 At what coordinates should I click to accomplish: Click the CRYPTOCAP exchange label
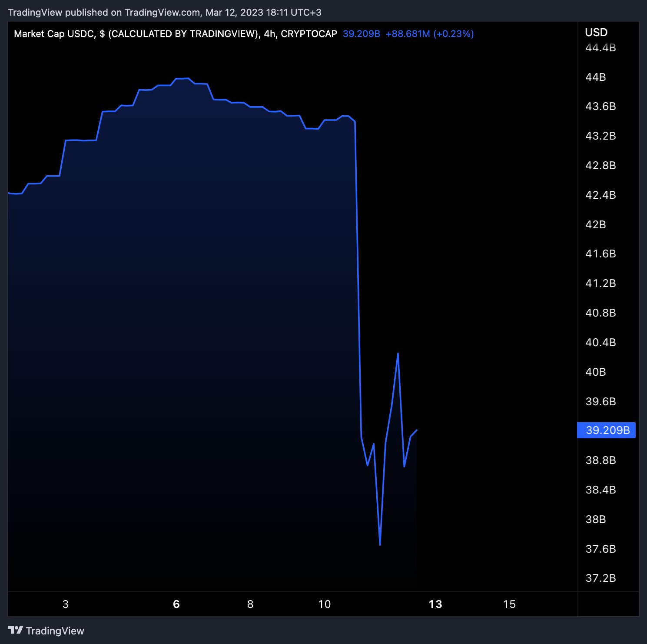coord(308,33)
